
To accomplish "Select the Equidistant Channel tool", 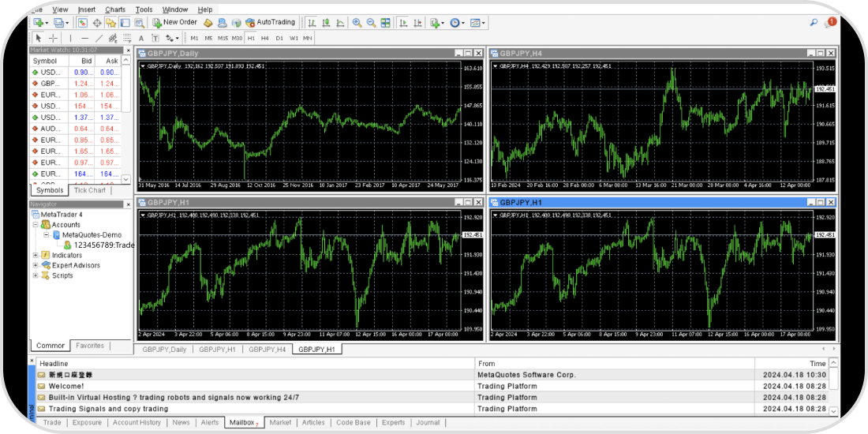I will point(113,38).
